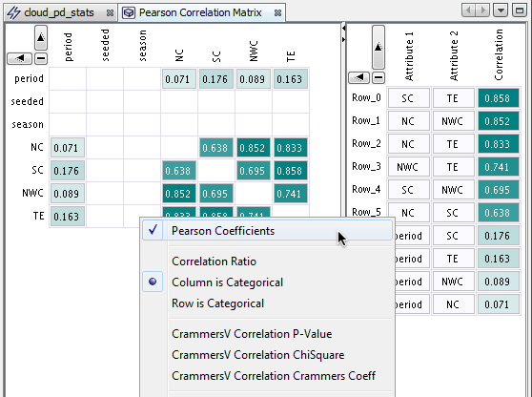532x397 pixels.
Task: Select NC row, NWC cell 0.852
Action: click(x=254, y=148)
